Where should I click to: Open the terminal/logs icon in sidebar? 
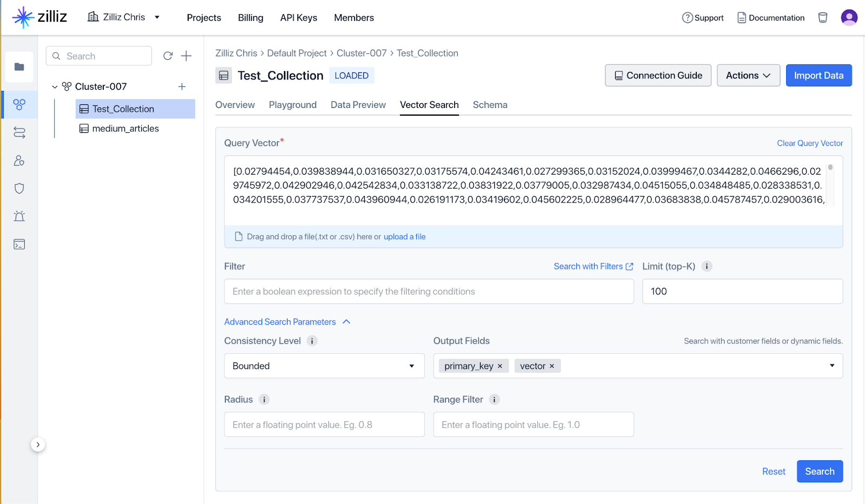point(19,244)
